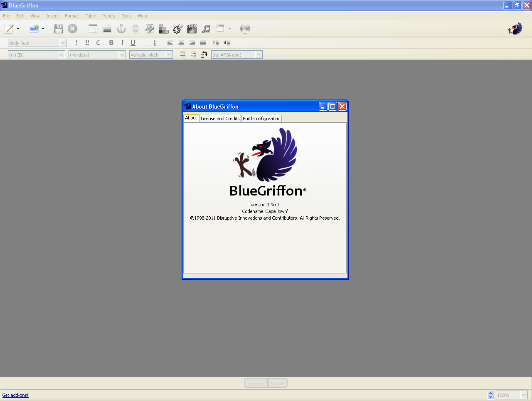Open the Body Text paragraph style dropdown

pyautogui.click(x=37, y=42)
